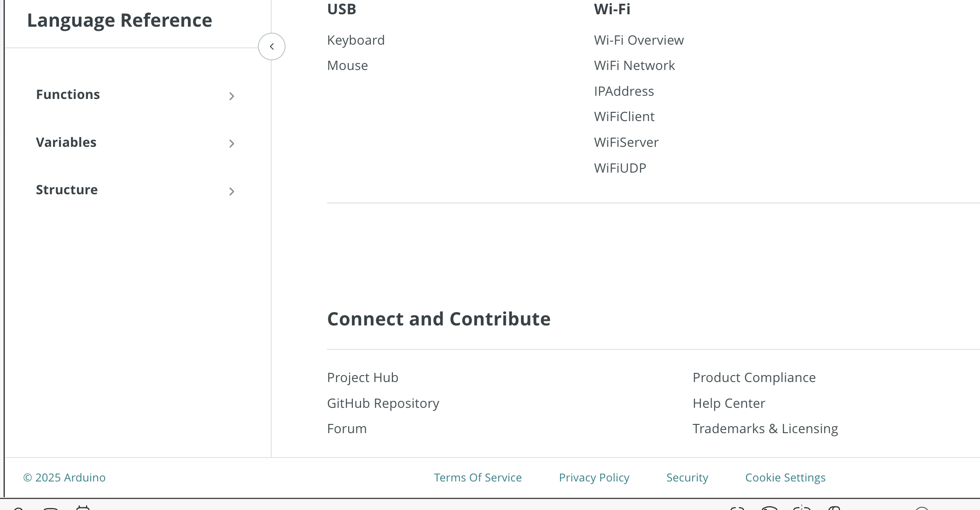Open the Mouse USB reference
This screenshot has height=510, width=980.
[x=347, y=66]
